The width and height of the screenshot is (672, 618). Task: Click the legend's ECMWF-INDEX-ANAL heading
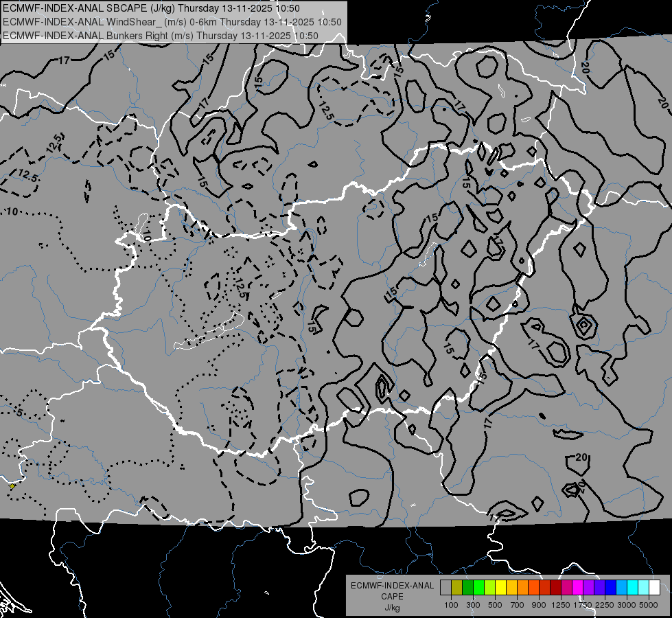click(x=392, y=586)
